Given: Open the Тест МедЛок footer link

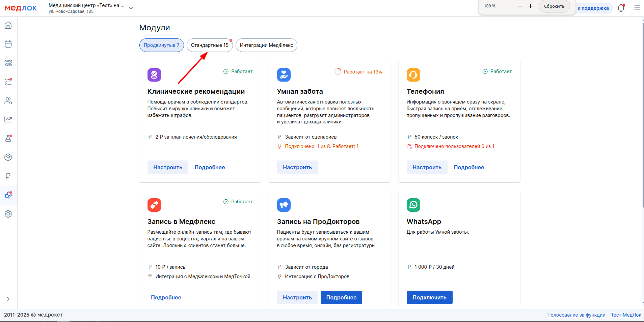Looking at the screenshot, I should pos(626,315).
